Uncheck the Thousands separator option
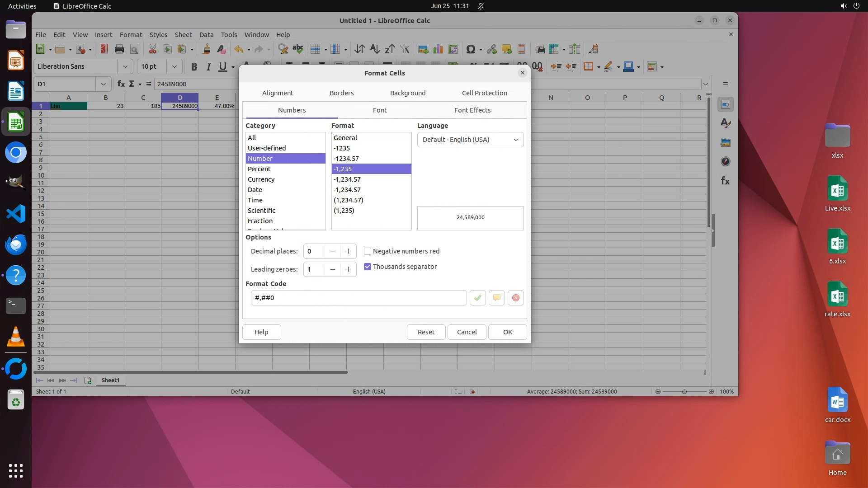The width and height of the screenshot is (868, 488). coord(368,267)
